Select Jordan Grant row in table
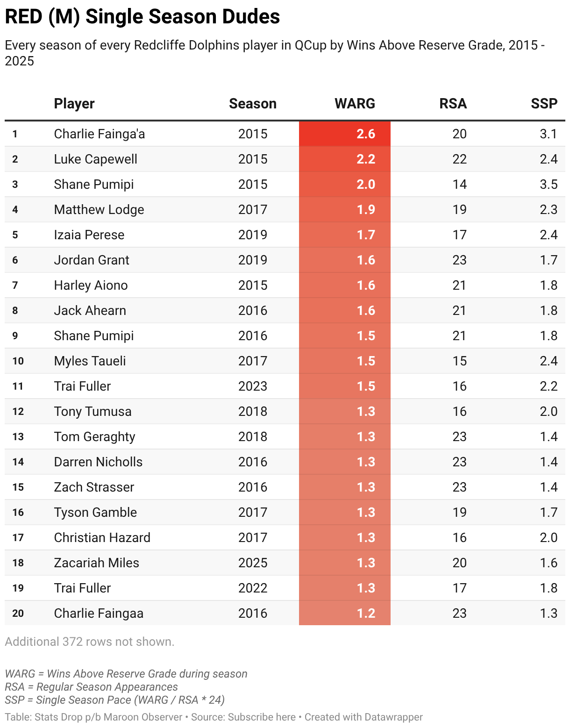Viewport: 570px width, 728px height. 285,260
